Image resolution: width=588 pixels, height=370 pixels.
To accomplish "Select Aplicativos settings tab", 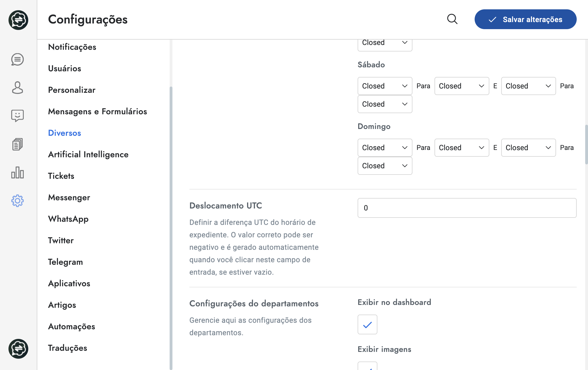I will 69,283.
